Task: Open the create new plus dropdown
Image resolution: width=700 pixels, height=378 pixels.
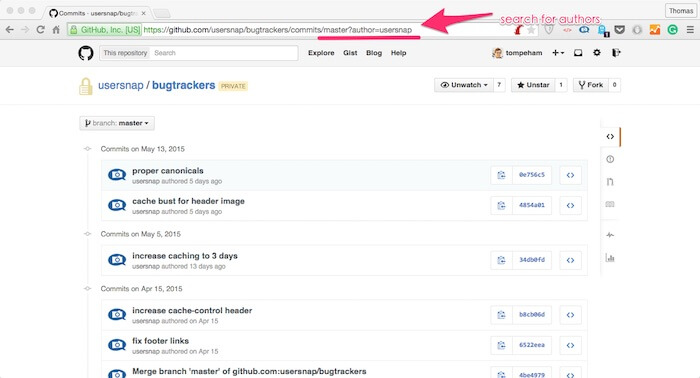Action: point(558,53)
